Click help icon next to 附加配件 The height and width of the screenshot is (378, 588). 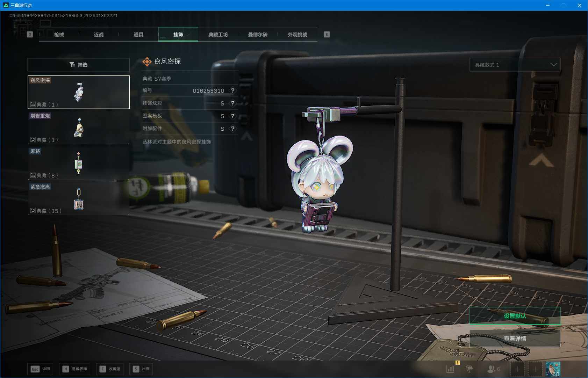click(233, 129)
